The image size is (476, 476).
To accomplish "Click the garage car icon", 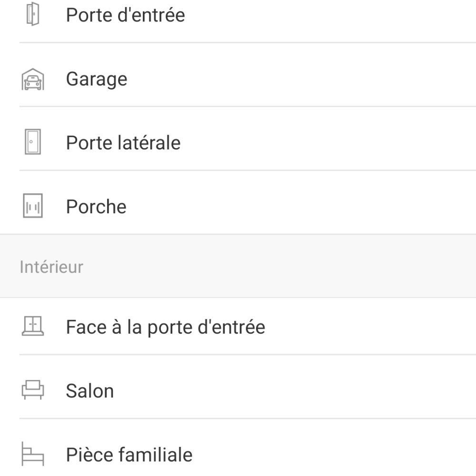I will (x=33, y=79).
